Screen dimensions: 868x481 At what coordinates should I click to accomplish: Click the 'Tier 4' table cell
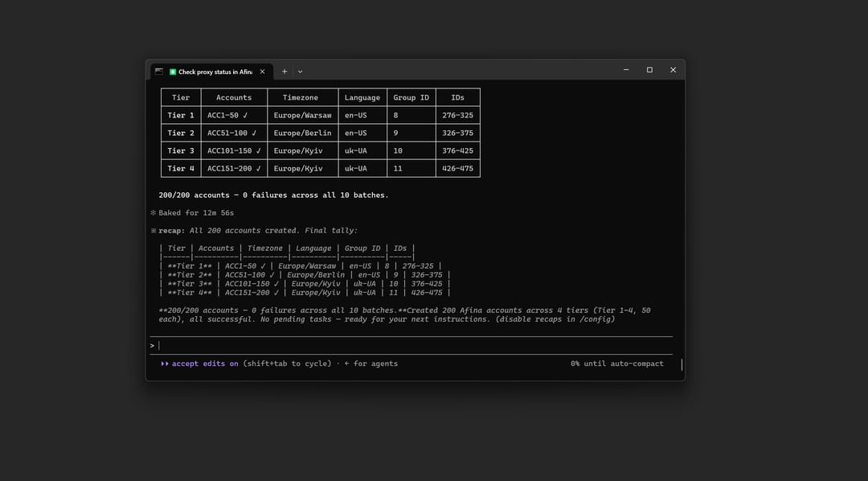click(181, 168)
